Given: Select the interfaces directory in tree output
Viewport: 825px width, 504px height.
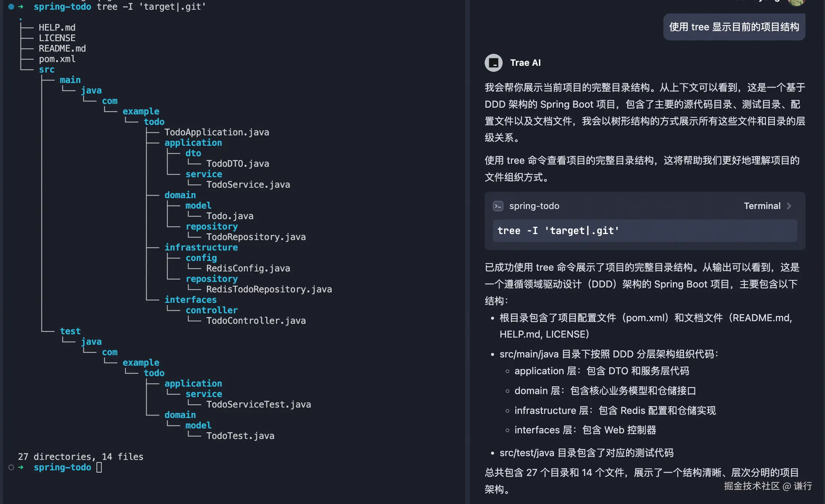Looking at the screenshot, I should (x=190, y=300).
